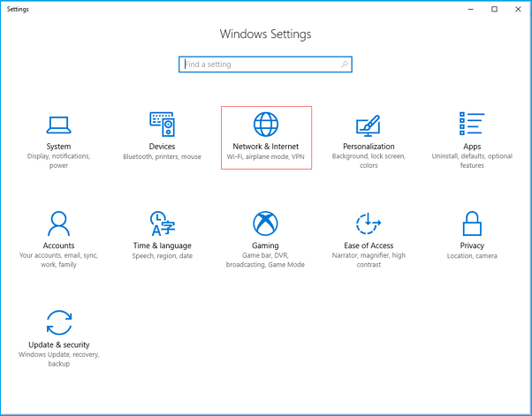The height and width of the screenshot is (416, 532).
Task: Click the 'Time & language' text label
Action: pos(162,246)
